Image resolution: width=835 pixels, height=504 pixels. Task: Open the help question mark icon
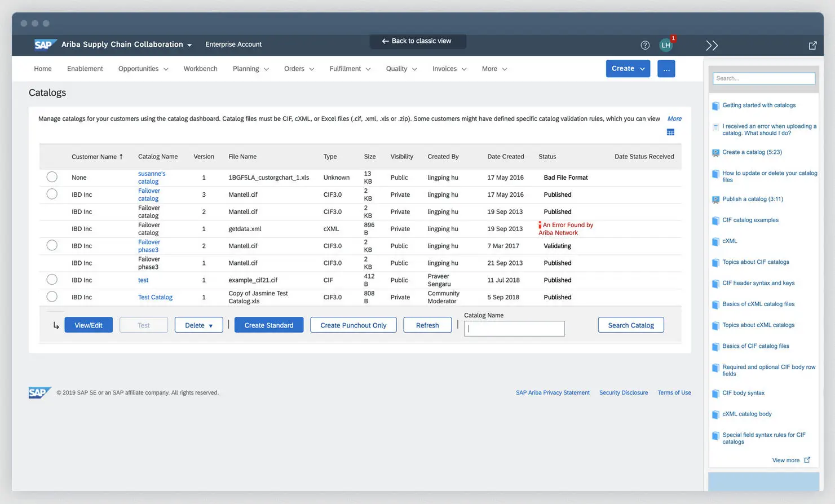[645, 45]
